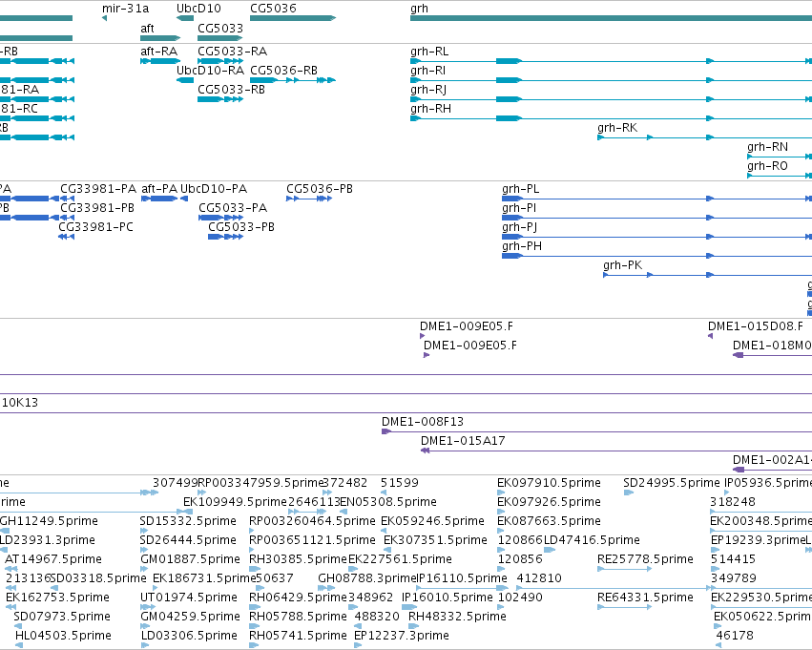Select EST RE64331.5prime

[x=645, y=598]
